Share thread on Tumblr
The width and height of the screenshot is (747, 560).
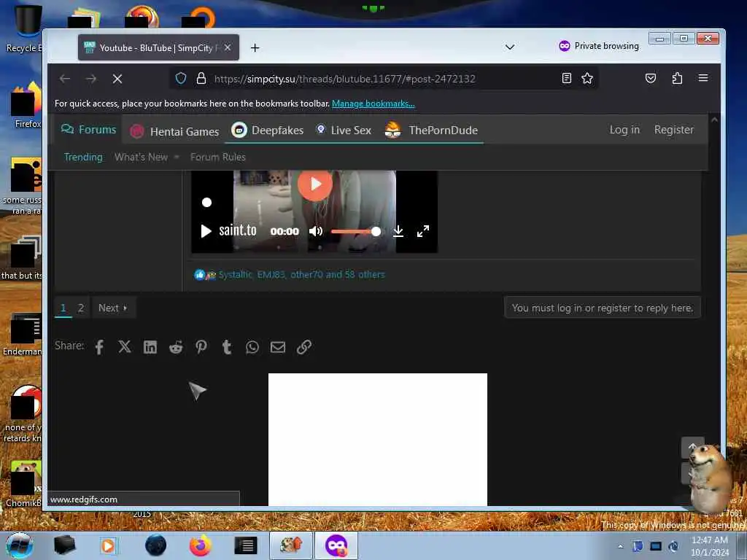coord(227,347)
